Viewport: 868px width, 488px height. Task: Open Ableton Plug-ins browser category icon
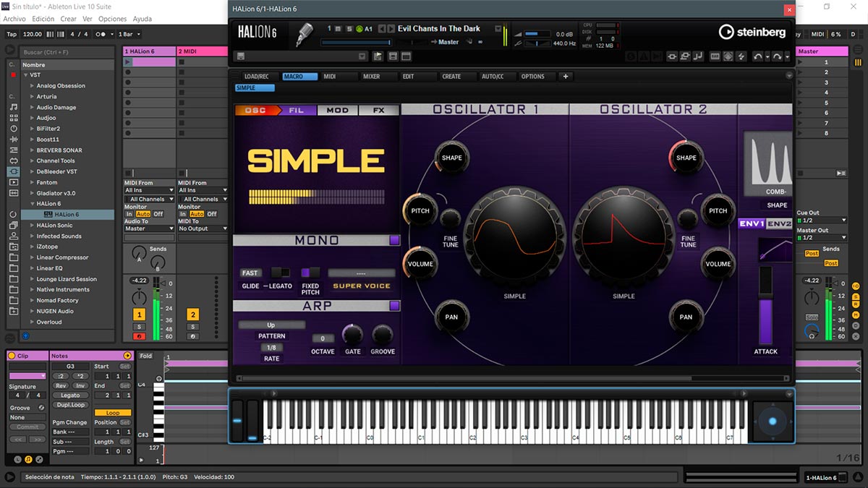tap(13, 172)
